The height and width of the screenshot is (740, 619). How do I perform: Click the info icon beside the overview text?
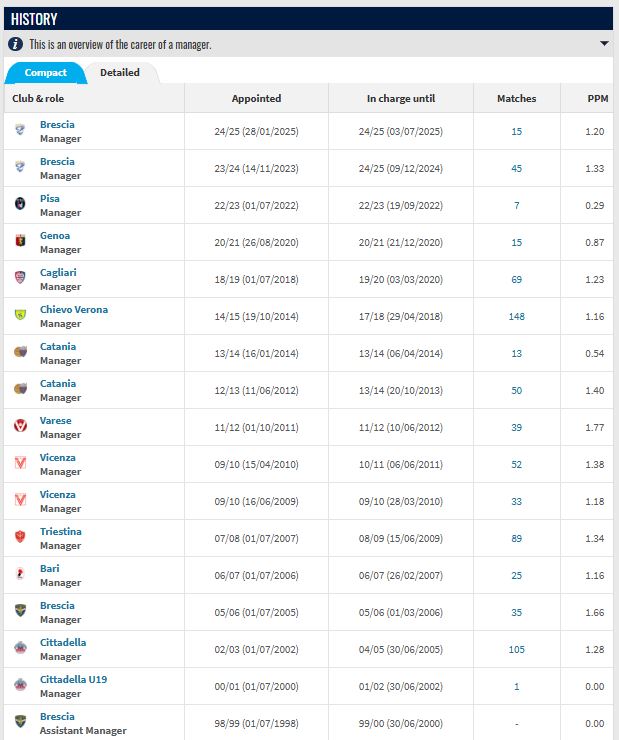tap(15, 44)
